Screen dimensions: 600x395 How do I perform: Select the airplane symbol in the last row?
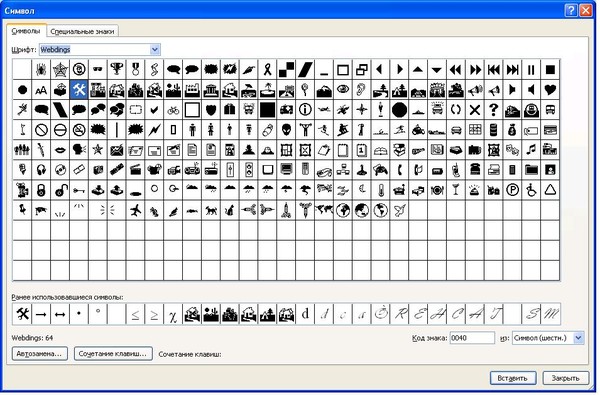point(135,210)
